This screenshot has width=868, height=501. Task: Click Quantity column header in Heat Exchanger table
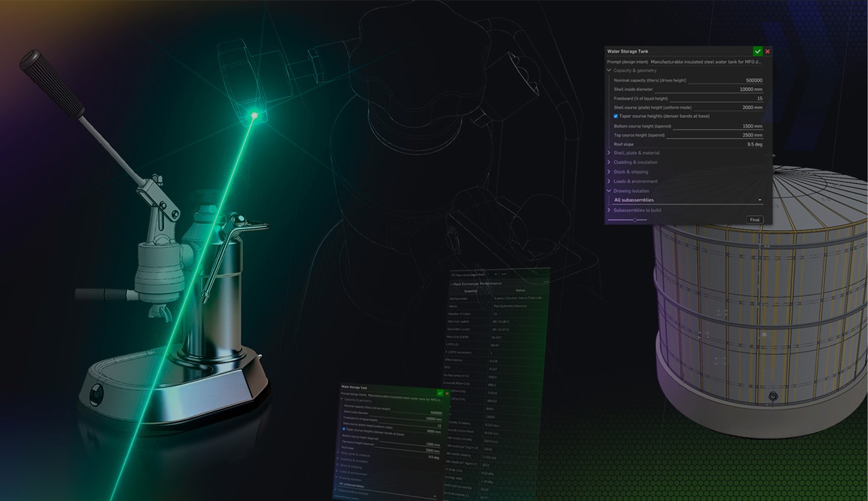(470, 291)
